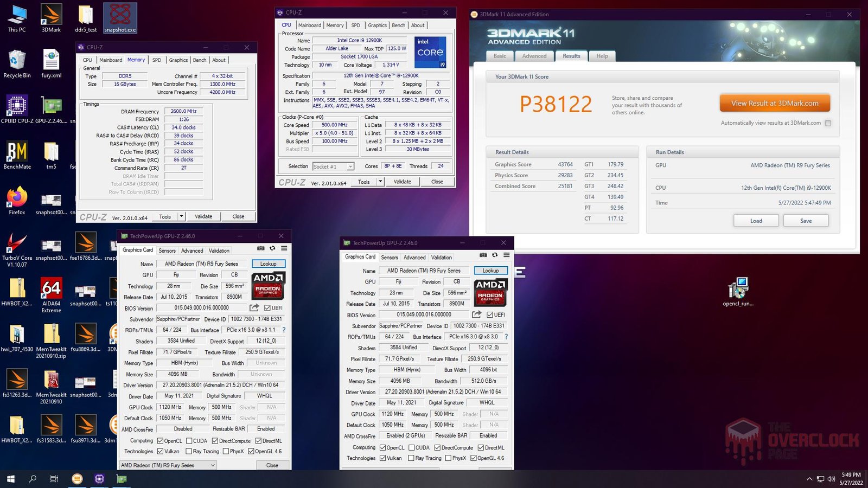Image resolution: width=868 pixels, height=488 pixels.
Task: Click Validate button in CPU-Z CPU window
Action: (x=402, y=182)
